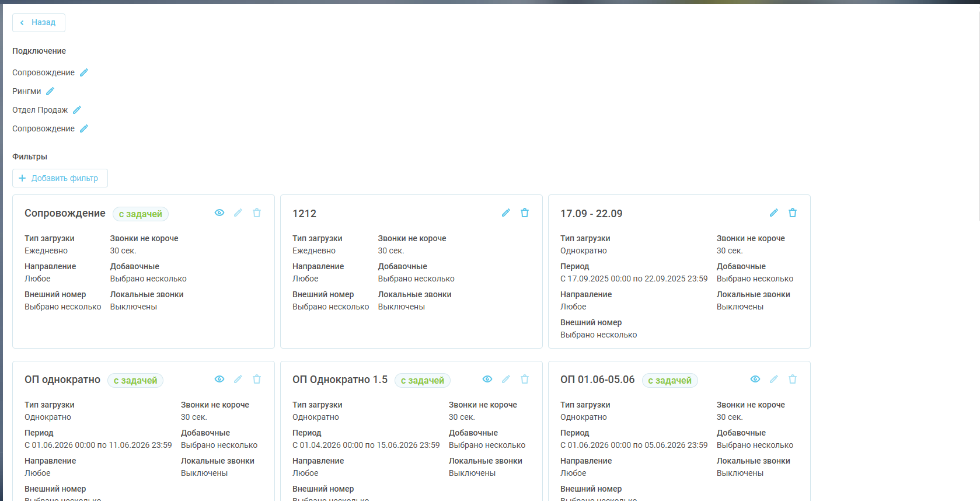This screenshot has height=501, width=980.
Task: Edit the 1212 filter
Action: pyautogui.click(x=506, y=213)
